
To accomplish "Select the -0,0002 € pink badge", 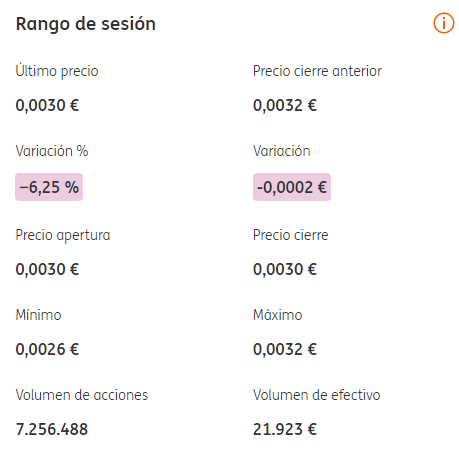I will 292,187.
